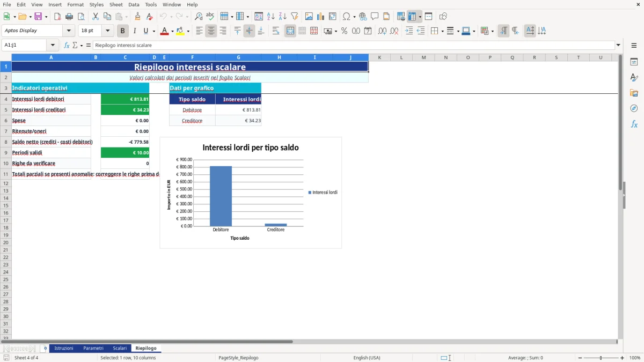Click the Add Decimal Place icon

click(383, 31)
